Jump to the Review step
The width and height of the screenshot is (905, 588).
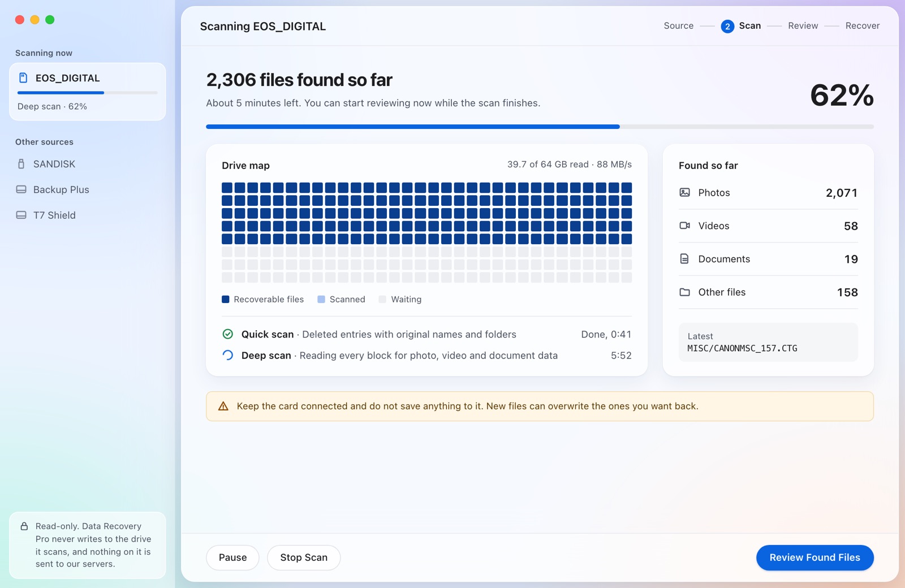point(803,25)
